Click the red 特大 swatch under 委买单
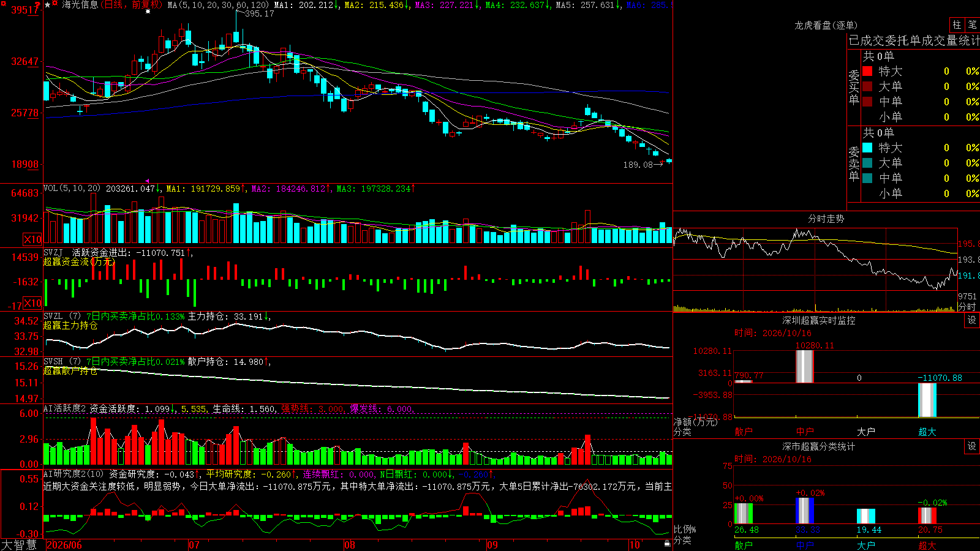Image resolution: width=980 pixels, height=551 pixels. tap(867, 71)
